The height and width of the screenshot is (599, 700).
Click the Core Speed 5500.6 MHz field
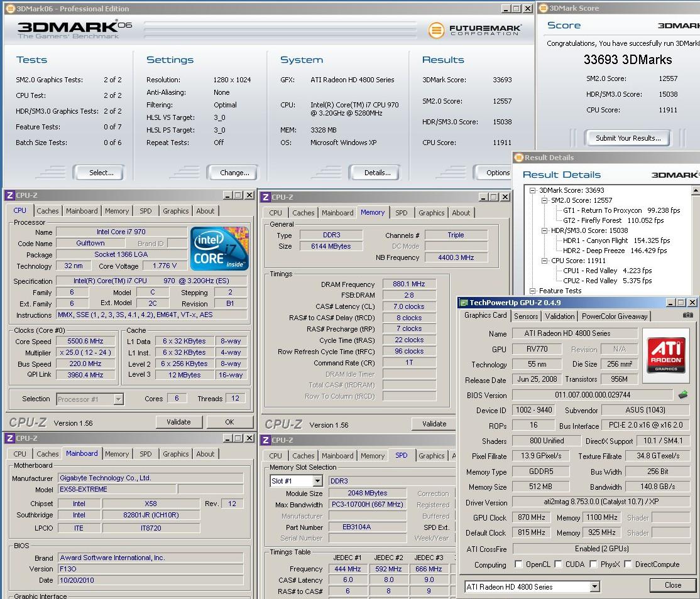point(85,341)
